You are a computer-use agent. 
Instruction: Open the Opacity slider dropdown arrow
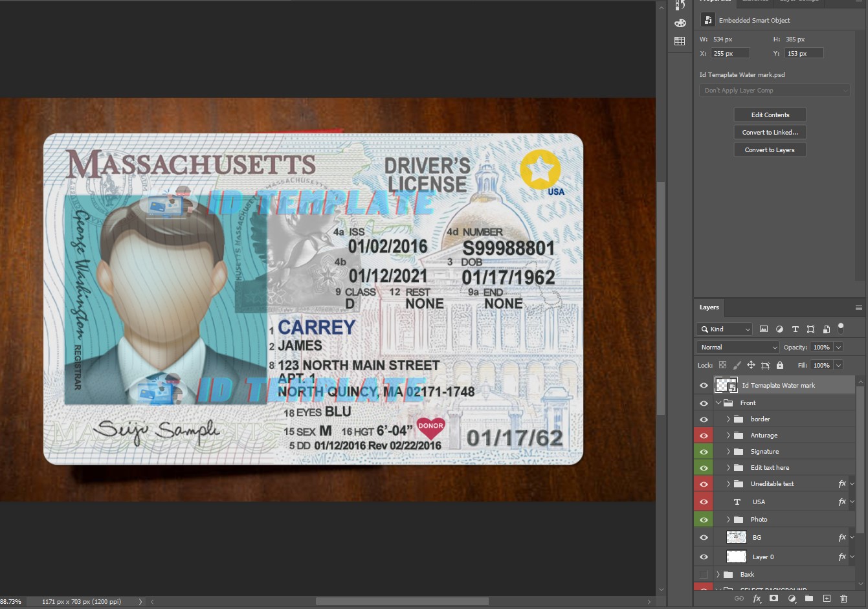838,348
